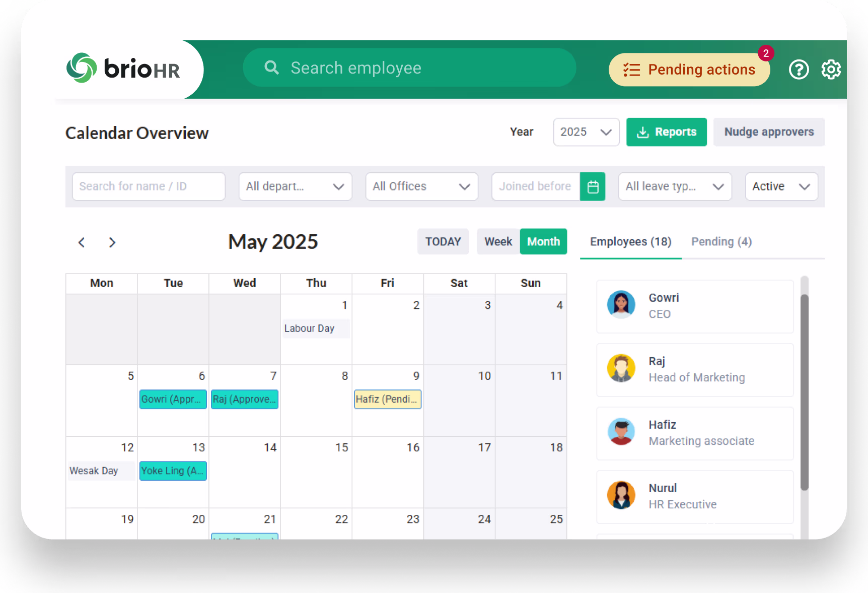The height and width of the screenshot is (593, 868).
Task: Expand the All Offices dropdown
Action: [421, 187]
